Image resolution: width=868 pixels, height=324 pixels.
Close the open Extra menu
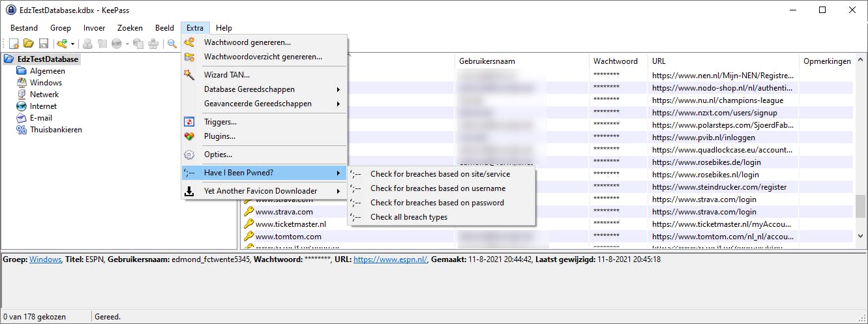click(195, 28)
